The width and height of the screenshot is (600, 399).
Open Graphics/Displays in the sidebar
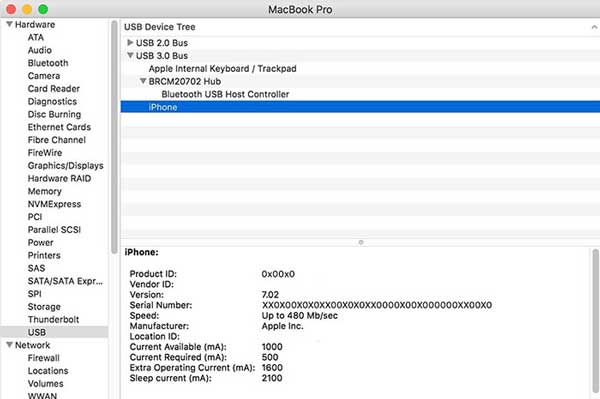point(65,166)
